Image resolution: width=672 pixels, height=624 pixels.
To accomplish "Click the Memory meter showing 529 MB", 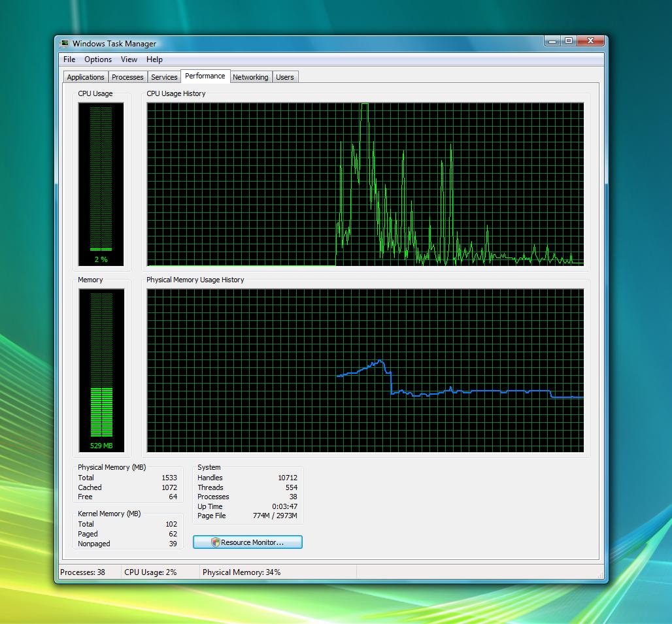I will [x=101, y=370].
